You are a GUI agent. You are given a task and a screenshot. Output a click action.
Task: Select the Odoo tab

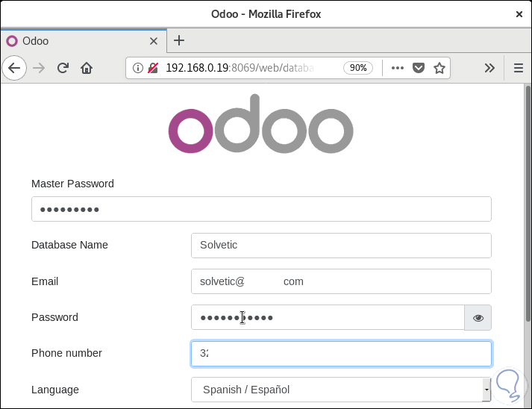(x=75, y=41)
